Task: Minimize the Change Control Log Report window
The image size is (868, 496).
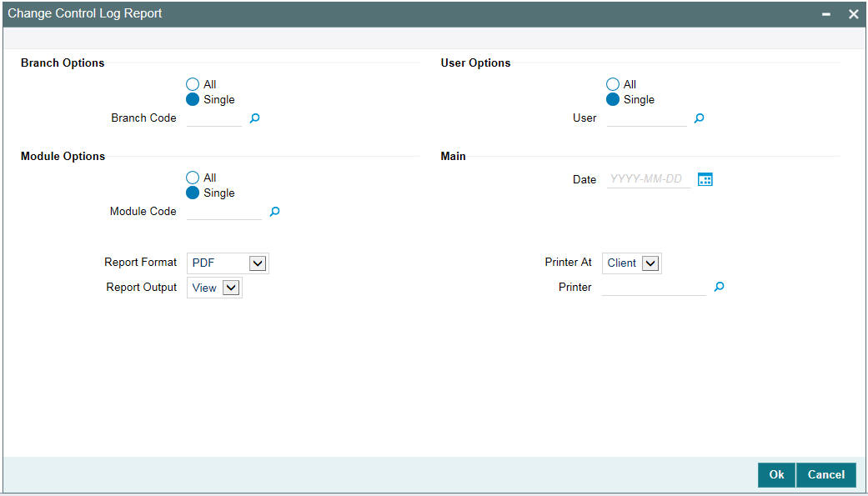Action: pyautogui.click(x=826, y=14)
